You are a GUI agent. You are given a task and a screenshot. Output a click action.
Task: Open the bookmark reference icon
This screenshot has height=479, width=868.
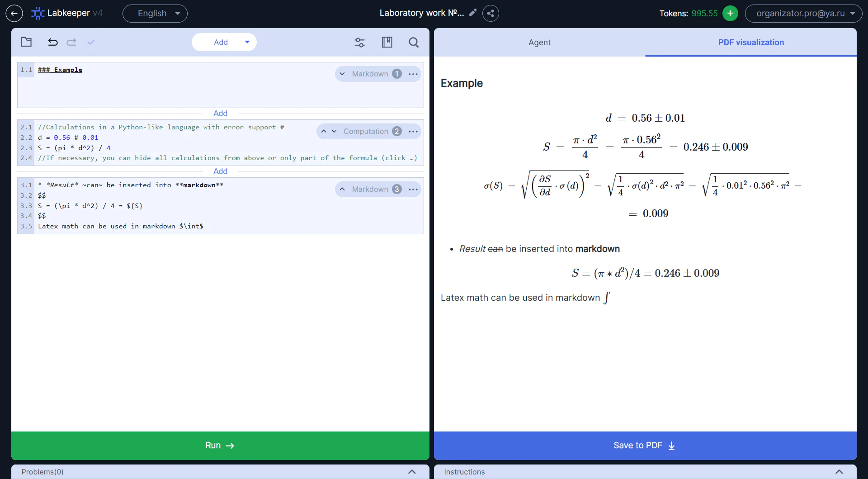(387, 43)
